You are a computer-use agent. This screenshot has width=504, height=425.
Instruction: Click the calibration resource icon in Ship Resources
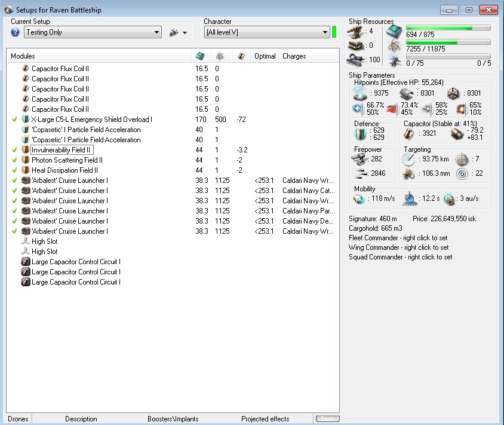pos(355,60)
